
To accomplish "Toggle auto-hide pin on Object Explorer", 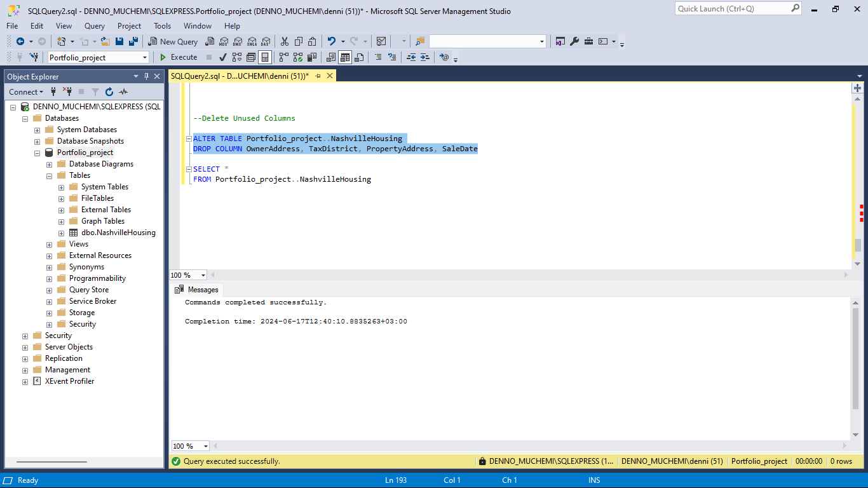I will [x=146, y=76].
